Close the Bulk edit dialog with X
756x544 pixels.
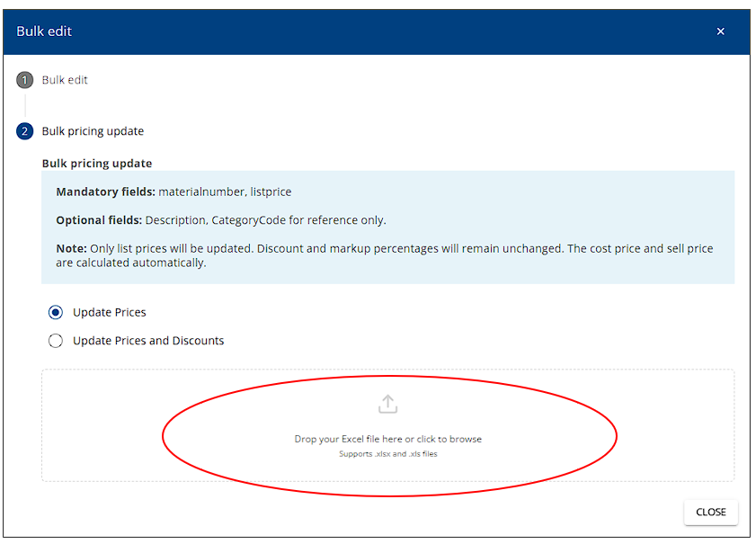coord(720,31)
